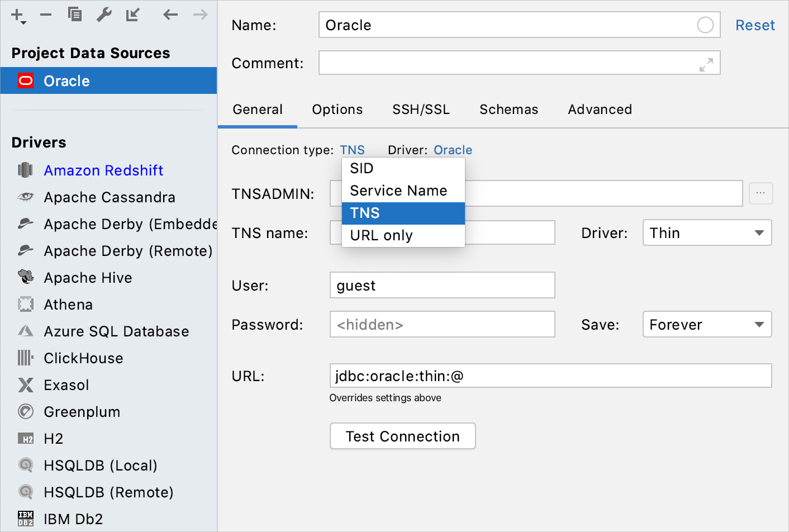Focus the TNSADMIN path field
This screenshot has height=532, width=789.
(x=536, y=193)
